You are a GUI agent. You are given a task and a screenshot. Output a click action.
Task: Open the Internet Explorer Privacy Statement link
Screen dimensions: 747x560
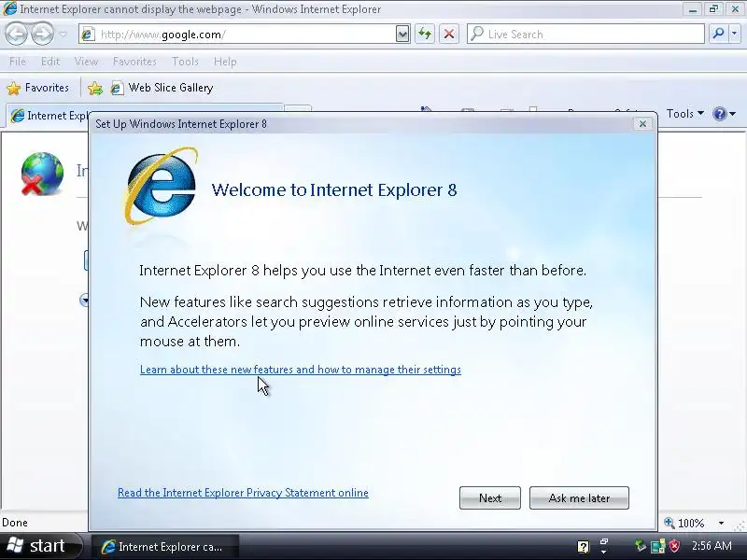point(243,493)
